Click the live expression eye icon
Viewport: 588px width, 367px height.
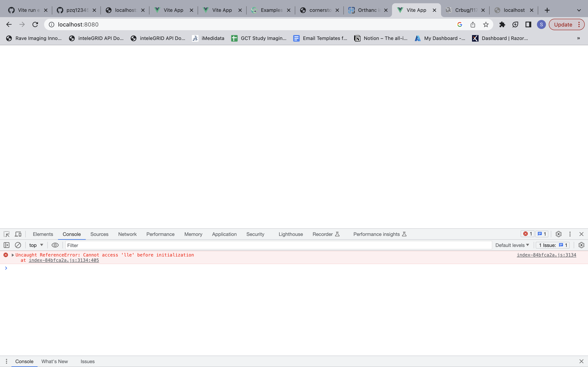coord(55,245)
